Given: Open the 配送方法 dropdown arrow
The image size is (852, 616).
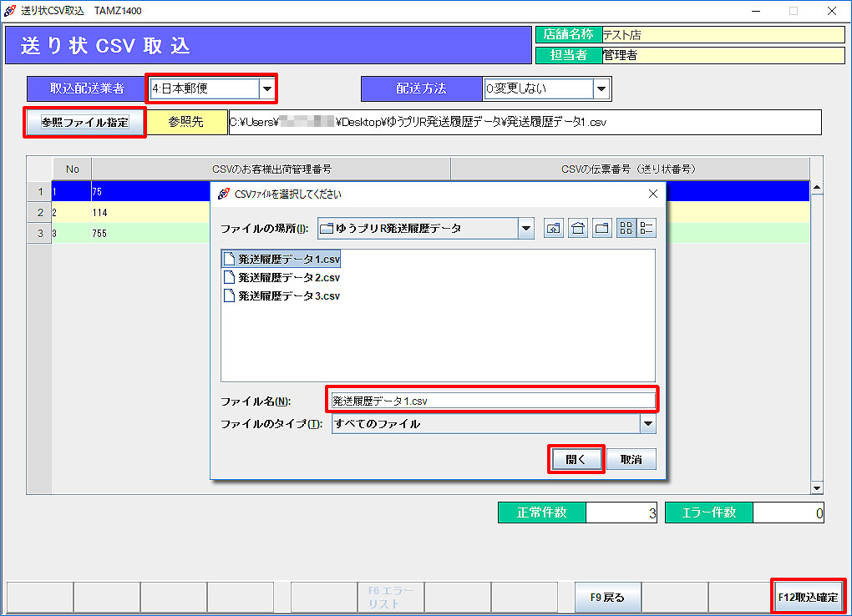Looking at the screenshot, I should (601, 88).
